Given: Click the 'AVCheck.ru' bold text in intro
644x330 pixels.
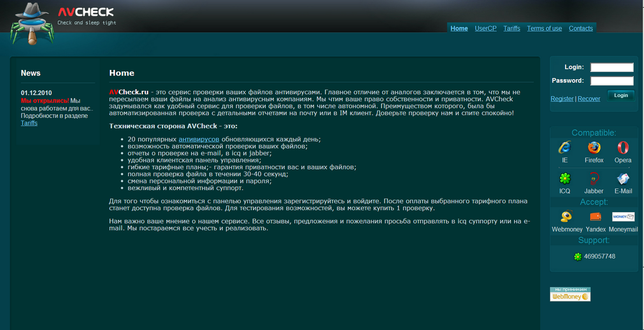Looking at the screenshot, I should click(129, 92).
